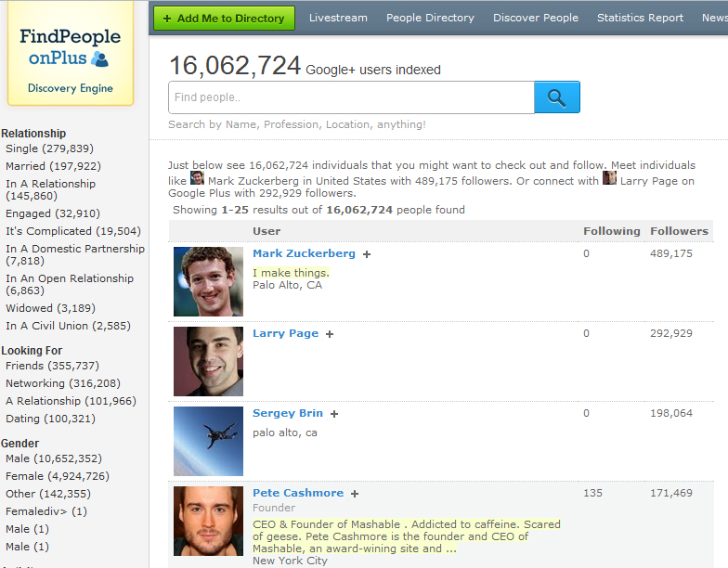Viewport: 728px width, 568px height.
Task: Open People Directory in top navigation
Action: coord(431,18)
